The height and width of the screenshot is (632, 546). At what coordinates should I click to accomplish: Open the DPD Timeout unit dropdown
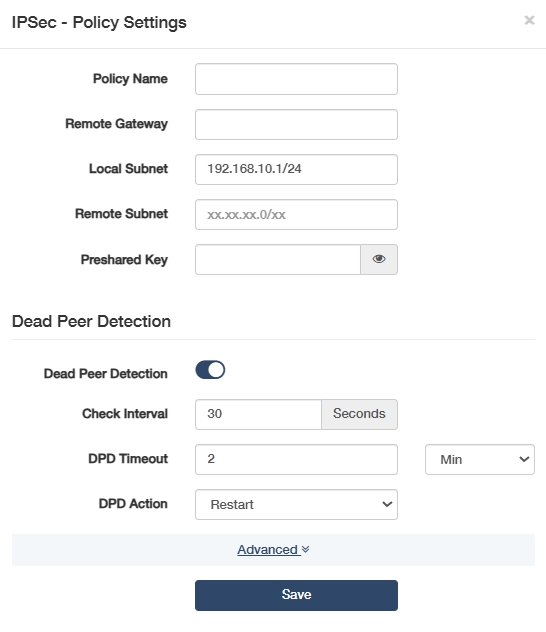point(480,459)
